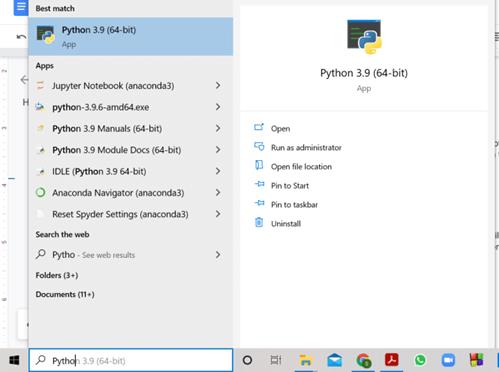Click the Open action icon

[259, 127]
